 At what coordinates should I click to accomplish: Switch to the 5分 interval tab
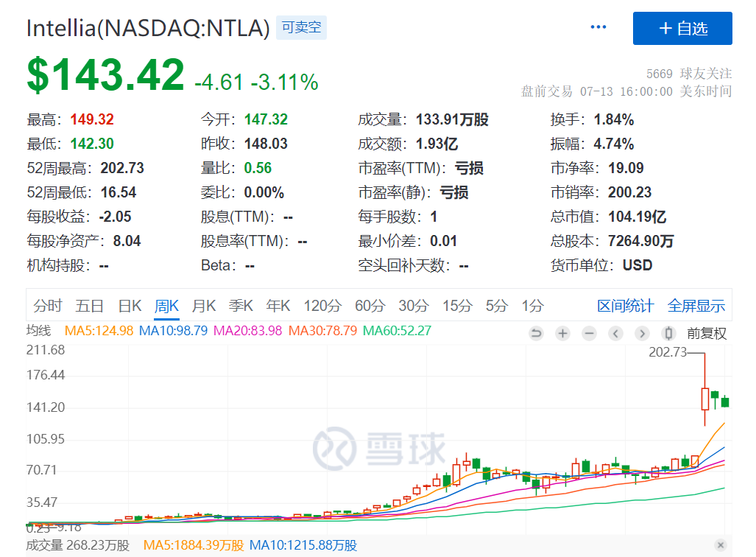497,306
